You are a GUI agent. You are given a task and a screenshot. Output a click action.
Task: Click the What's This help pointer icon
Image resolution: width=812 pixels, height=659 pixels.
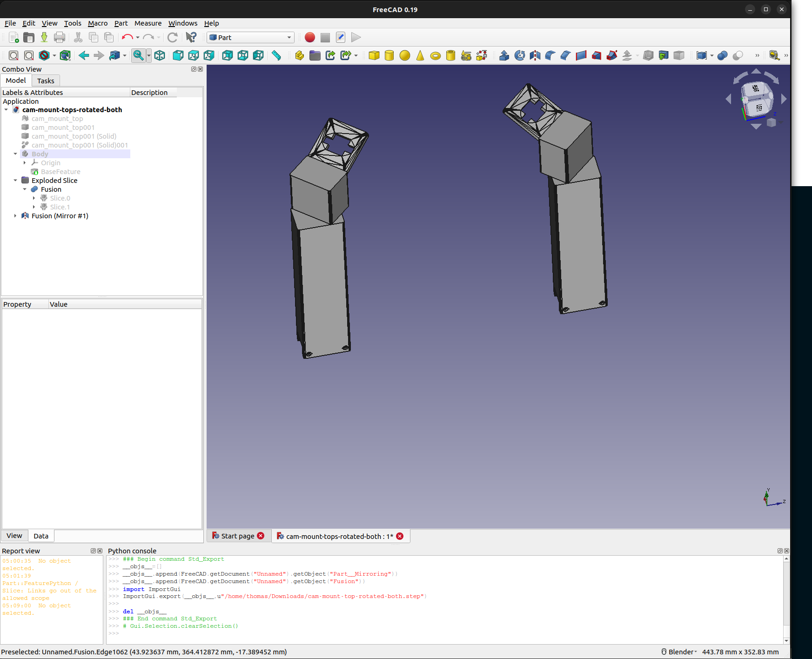click(x=191, y=38)
